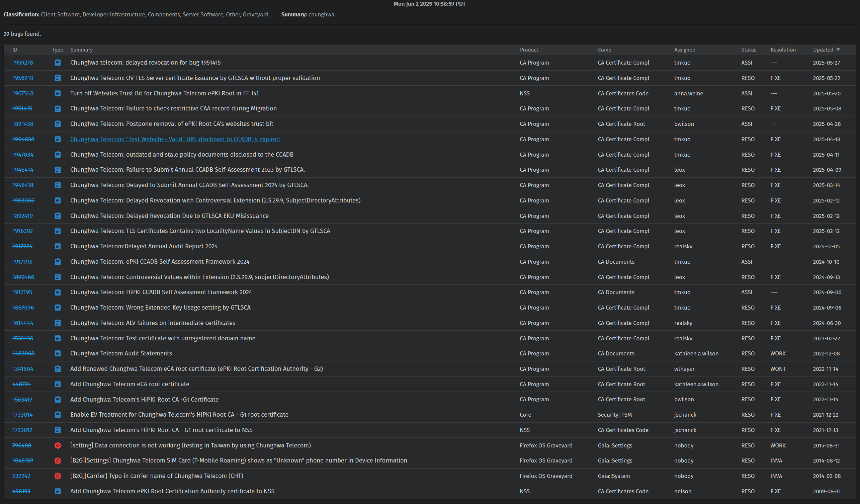Sort by the Summary column header
Image resolution: width=860 pixels, height=504 pixels.
pos(81,50)
